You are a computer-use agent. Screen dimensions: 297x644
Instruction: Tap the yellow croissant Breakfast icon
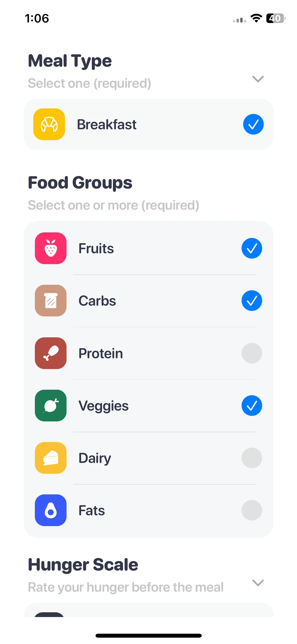pos(49,124)
